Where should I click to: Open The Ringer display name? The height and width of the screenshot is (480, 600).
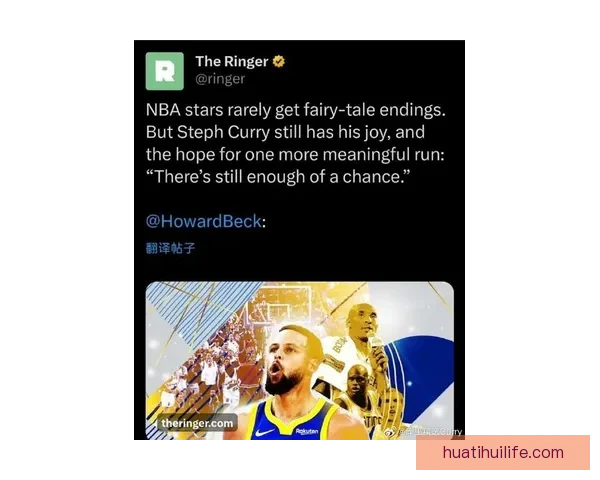point(232,61)
